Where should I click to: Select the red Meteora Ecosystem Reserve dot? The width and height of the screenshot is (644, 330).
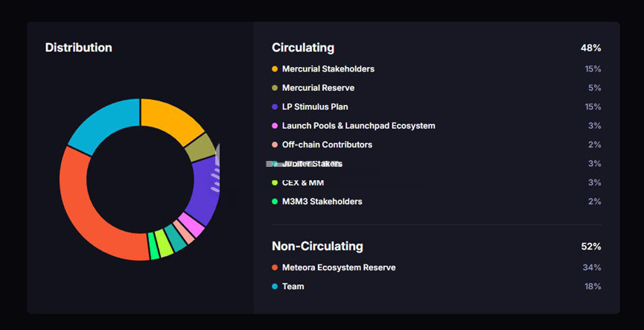coord(275,267)
